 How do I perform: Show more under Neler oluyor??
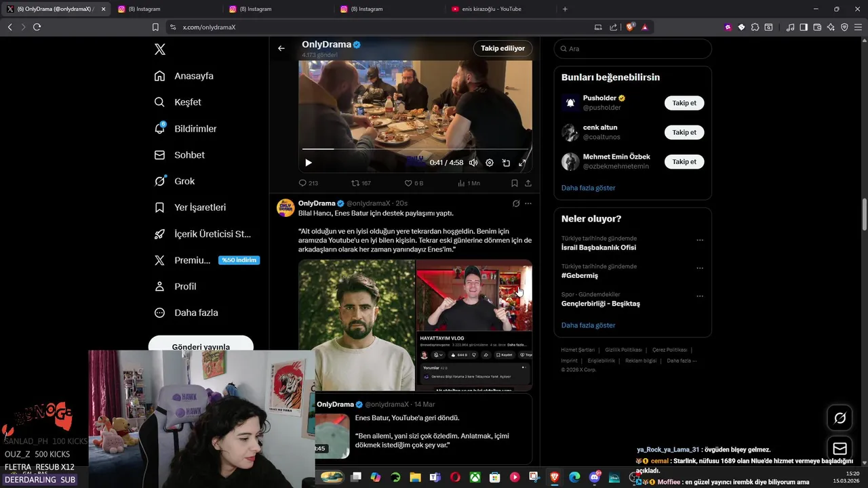click(x=588, y=325)
